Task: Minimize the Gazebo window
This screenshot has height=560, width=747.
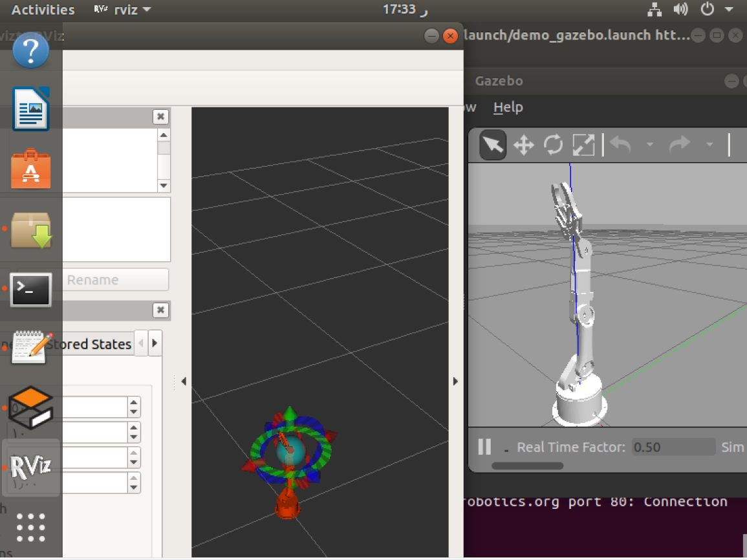Action: pyautogui.click(x=731, y=81)
